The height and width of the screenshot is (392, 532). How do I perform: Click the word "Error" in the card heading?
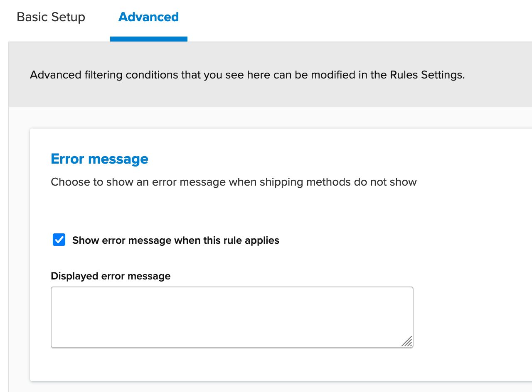68,159
